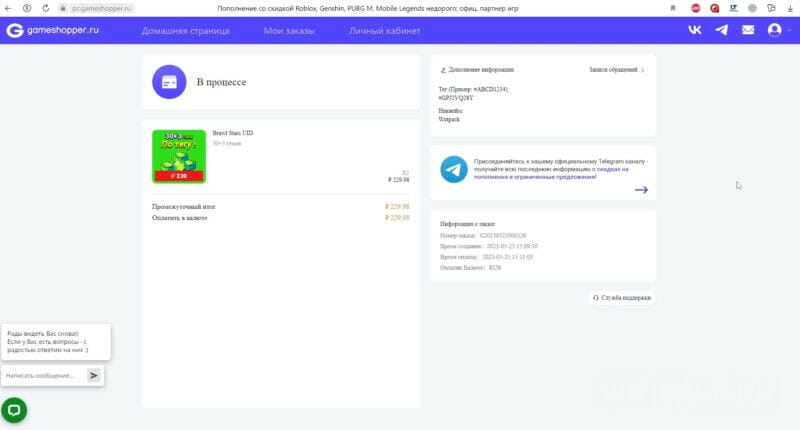This screenshot has height=430, width=800.
Task: Click the Оплатить в валюте price value
Action: pyautogui.click(x=397, y=218)
